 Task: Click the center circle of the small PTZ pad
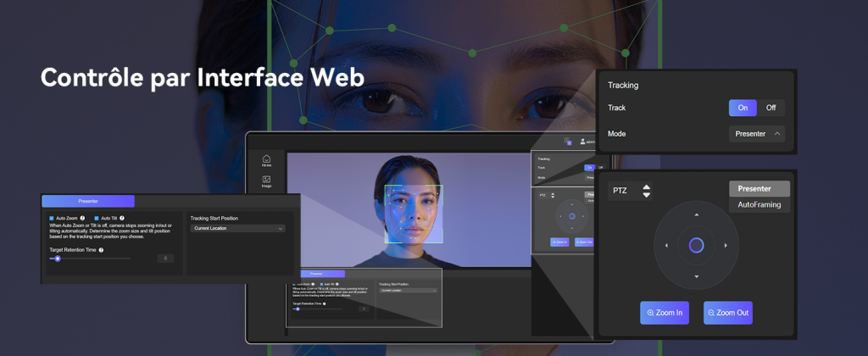tap(572, 216)
